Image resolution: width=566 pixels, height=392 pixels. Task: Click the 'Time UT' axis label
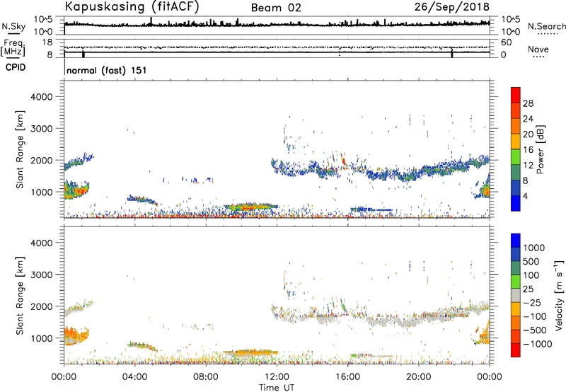click(x=277, y=388)
